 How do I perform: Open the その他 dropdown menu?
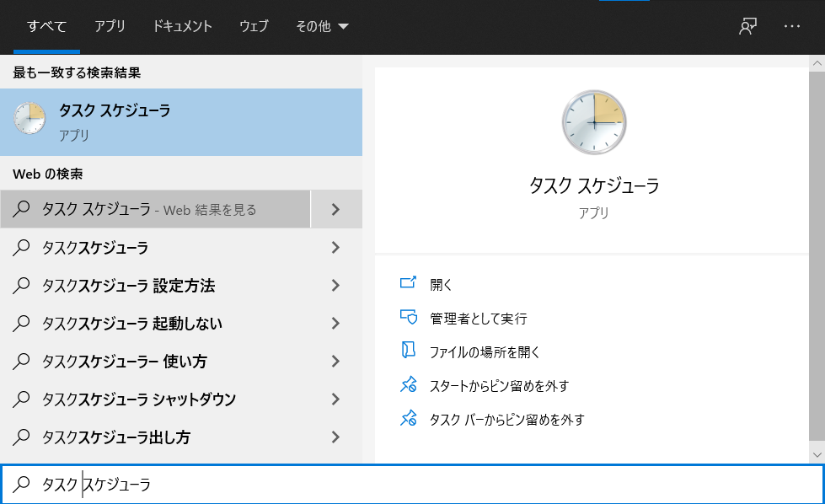coord(322,26)
